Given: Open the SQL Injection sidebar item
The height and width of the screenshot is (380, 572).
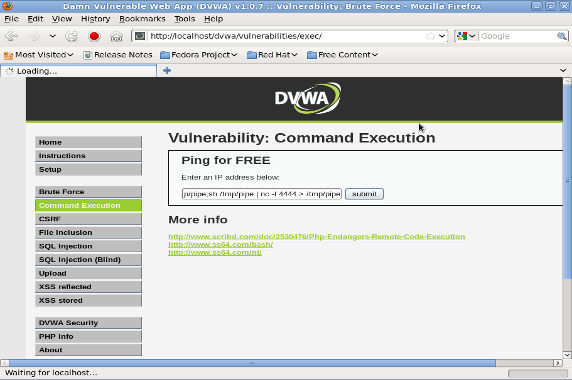Looking at the screenshot, I should [x=88, y=246].
